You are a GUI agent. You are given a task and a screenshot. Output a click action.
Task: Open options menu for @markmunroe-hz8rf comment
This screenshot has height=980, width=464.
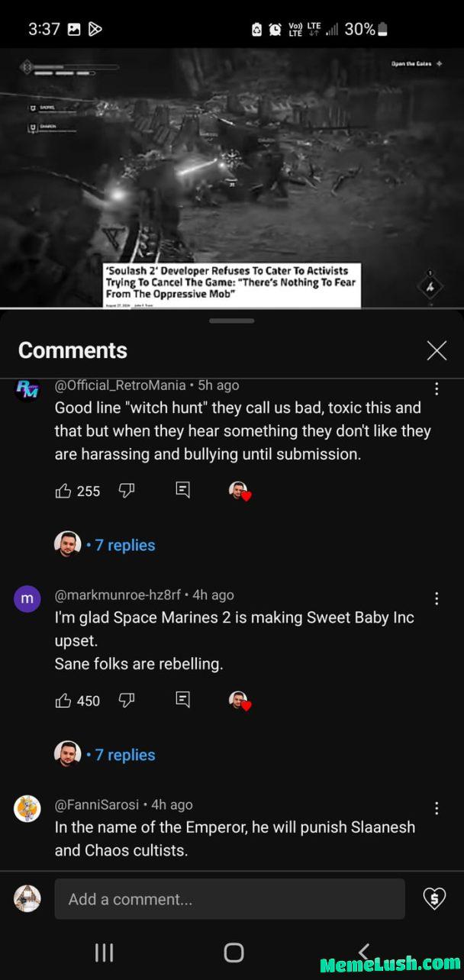437,598
